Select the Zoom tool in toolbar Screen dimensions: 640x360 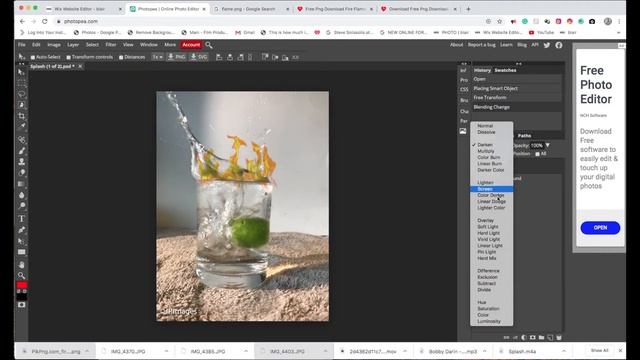point(22,275)
